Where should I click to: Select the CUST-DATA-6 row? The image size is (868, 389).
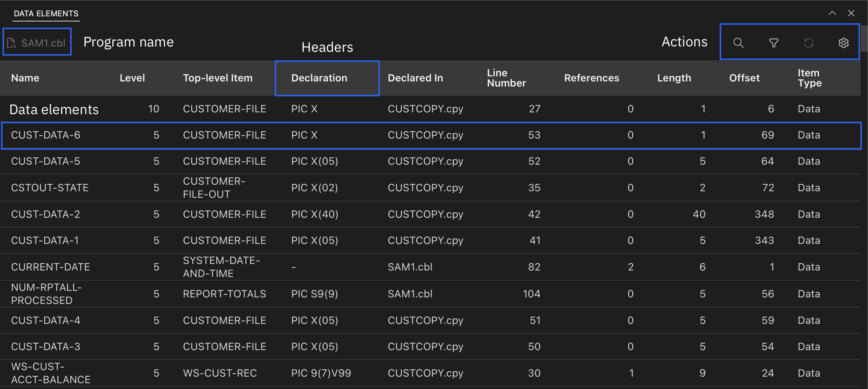point(46,135)
